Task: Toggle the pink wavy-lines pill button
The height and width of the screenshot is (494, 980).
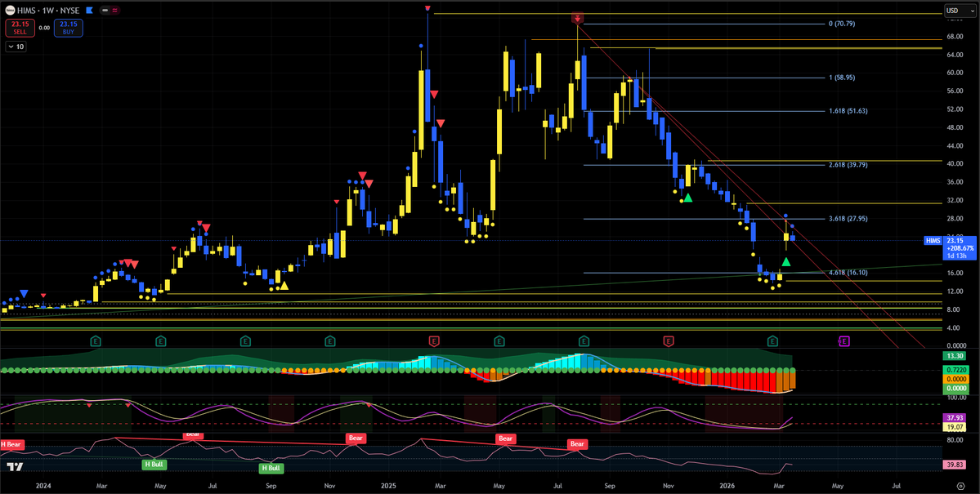Action: click(115, 11)
